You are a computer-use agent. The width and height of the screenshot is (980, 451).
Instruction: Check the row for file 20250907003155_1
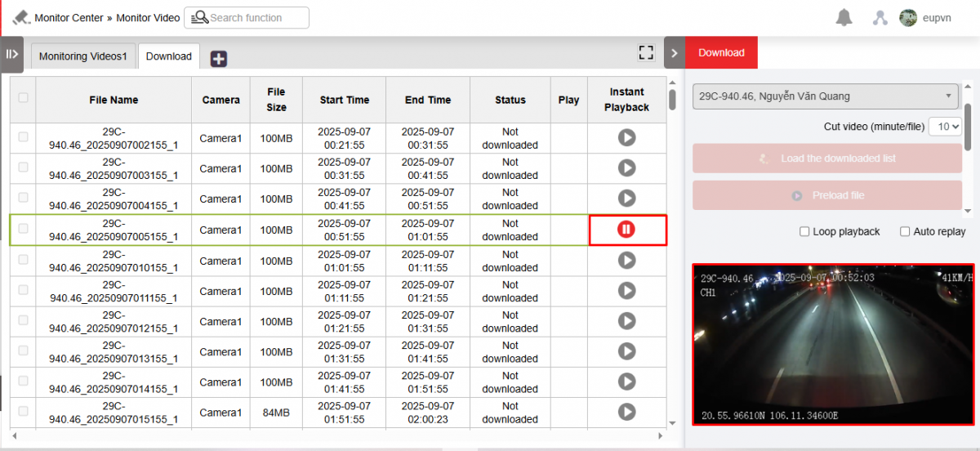[23, 167]
